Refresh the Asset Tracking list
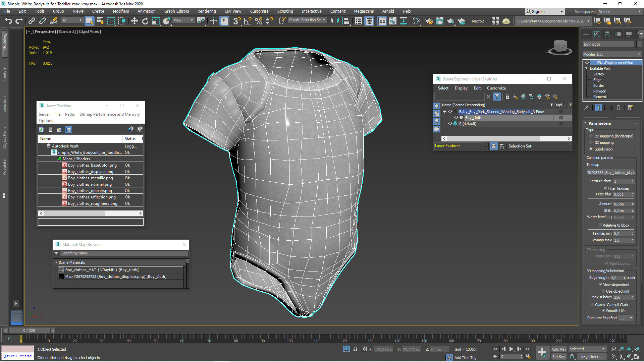Viewport: 644px width, 362px height. [x=41, y=130]
